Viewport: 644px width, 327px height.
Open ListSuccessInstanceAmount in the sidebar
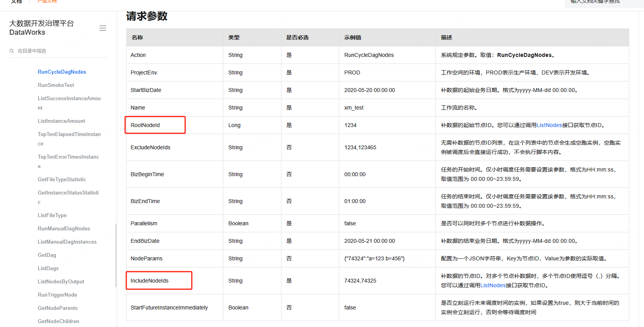tap(69, 103)
